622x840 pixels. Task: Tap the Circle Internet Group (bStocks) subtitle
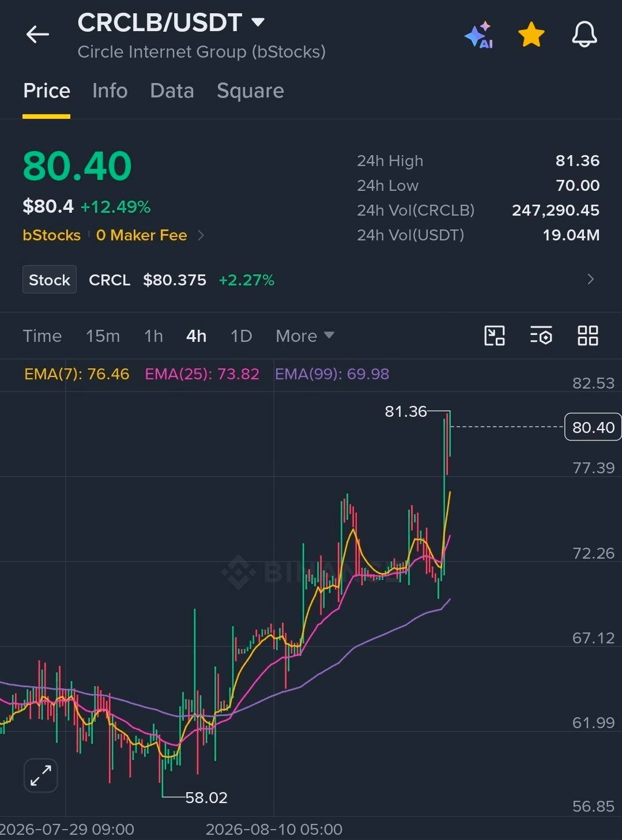[202, 52]
